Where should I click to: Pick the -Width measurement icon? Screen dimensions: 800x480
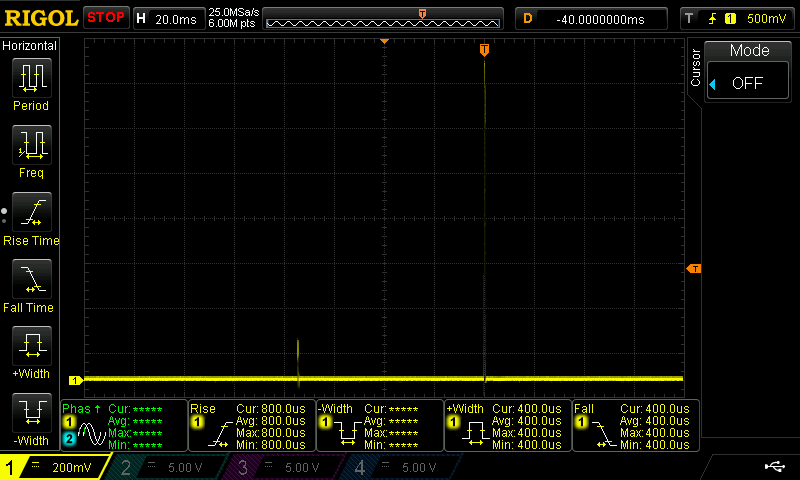tap(31, 414)
